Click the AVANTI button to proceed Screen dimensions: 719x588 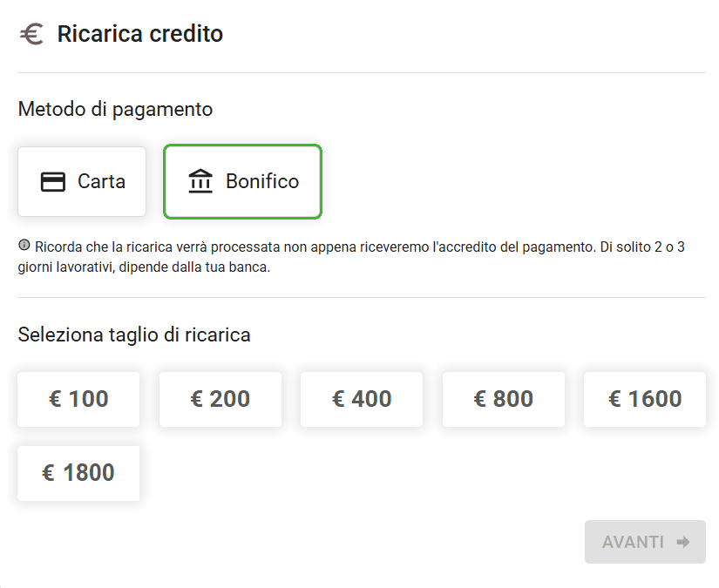645,542
